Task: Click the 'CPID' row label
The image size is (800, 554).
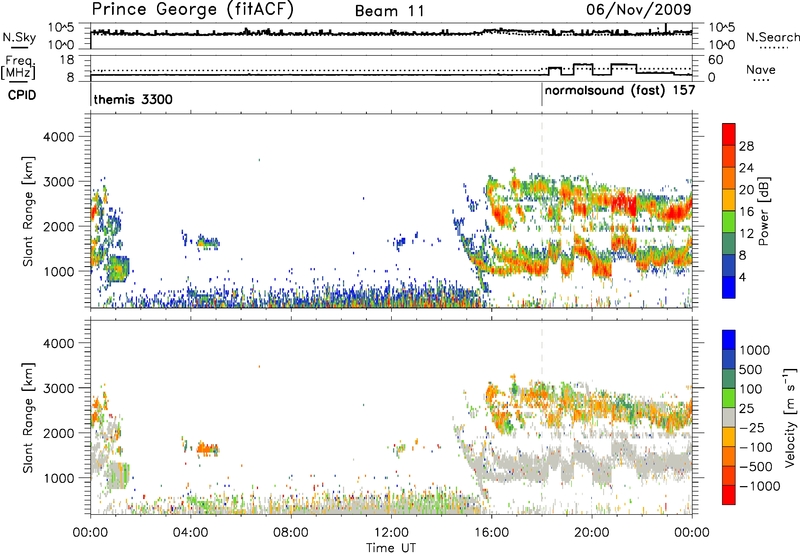Action: (x=22, y=95)
